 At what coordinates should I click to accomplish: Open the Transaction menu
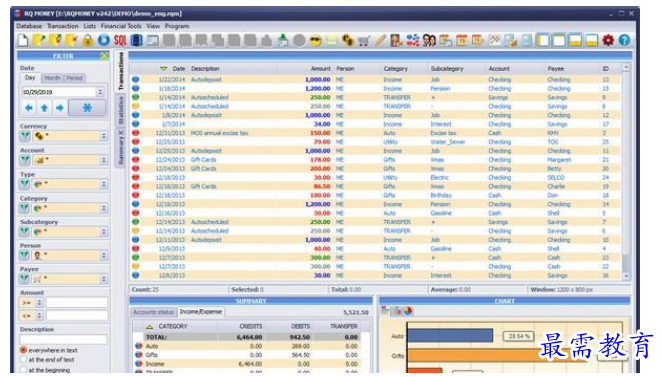[62, 26]
